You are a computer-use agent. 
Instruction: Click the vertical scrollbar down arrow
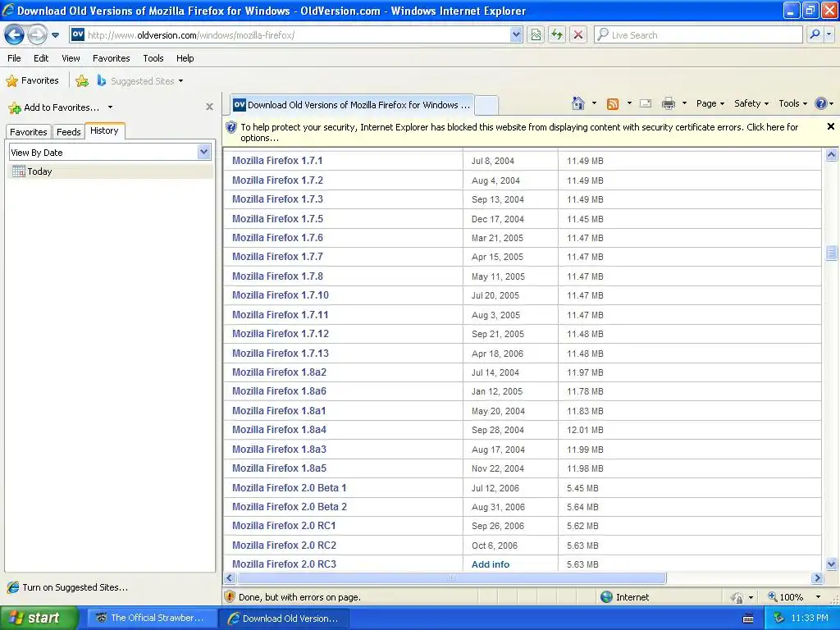pos(831,564)
